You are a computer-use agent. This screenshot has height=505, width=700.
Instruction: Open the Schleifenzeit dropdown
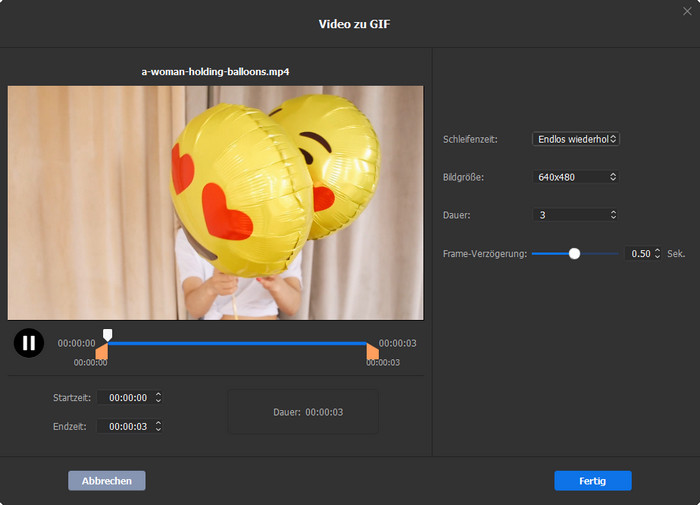tap(575, 139)
